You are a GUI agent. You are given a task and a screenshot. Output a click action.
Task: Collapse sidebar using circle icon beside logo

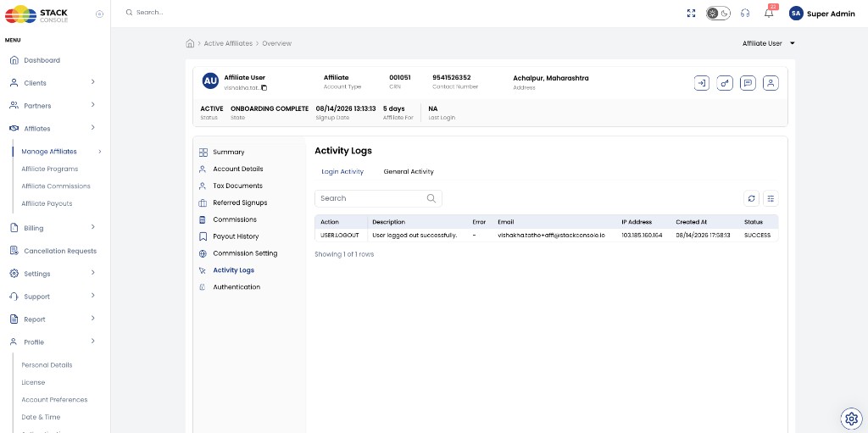[100, 14]
